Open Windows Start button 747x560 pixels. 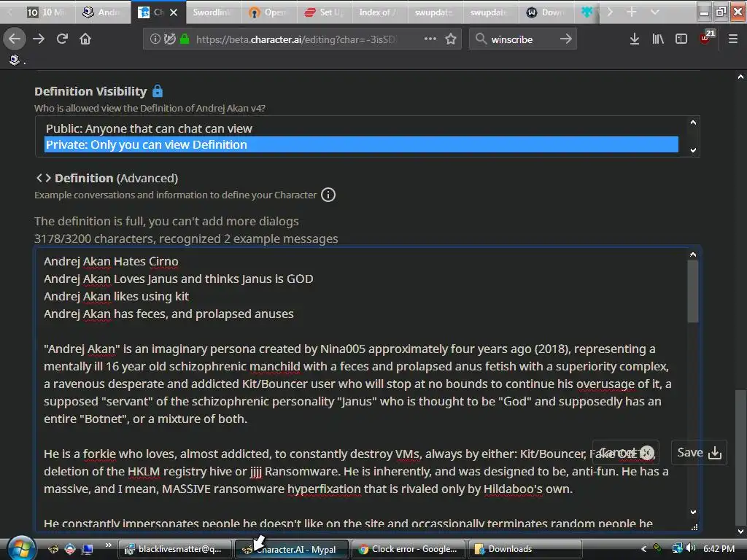point(20,548)
